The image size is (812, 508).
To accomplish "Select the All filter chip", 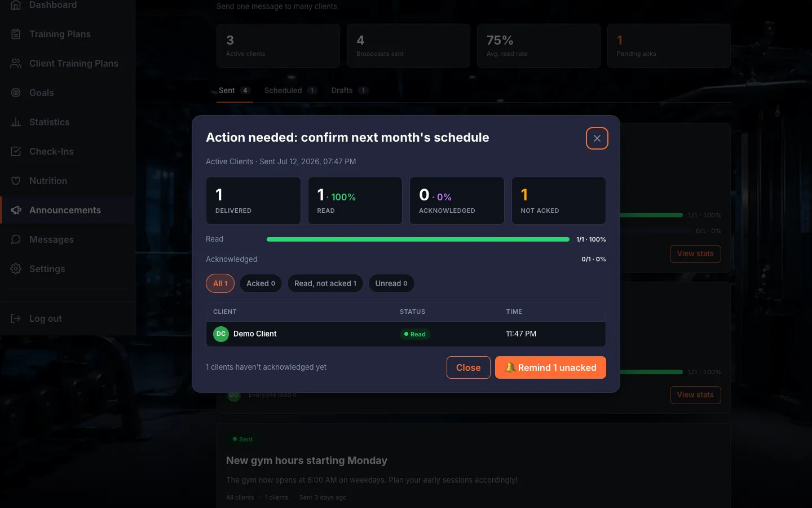I will pyautogui.click(x=220, y=283).
